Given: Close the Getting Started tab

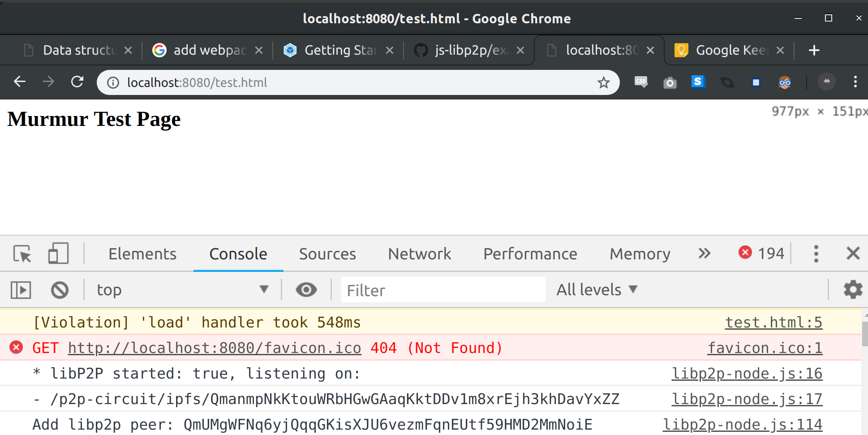Looking at the screenshot, I should (x=390, y=50).
